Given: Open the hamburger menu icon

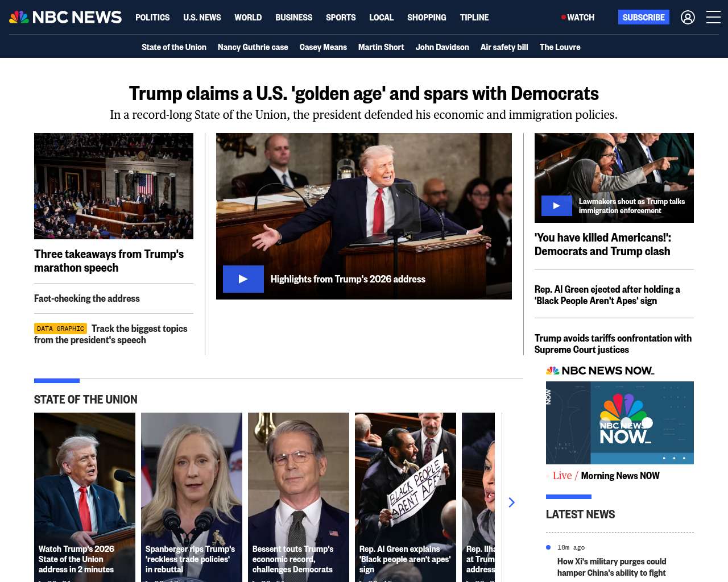Looking at the screenshot, I should 713,18.
